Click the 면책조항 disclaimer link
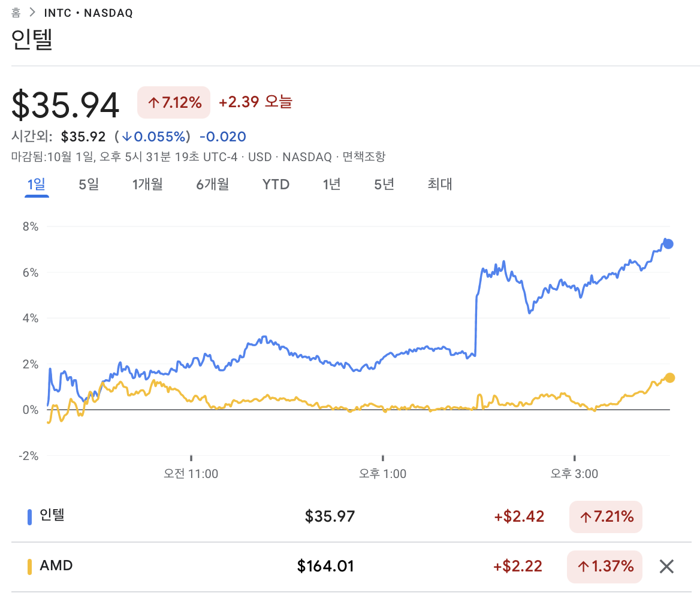This screenshot has width=700, height=593. 364,157
